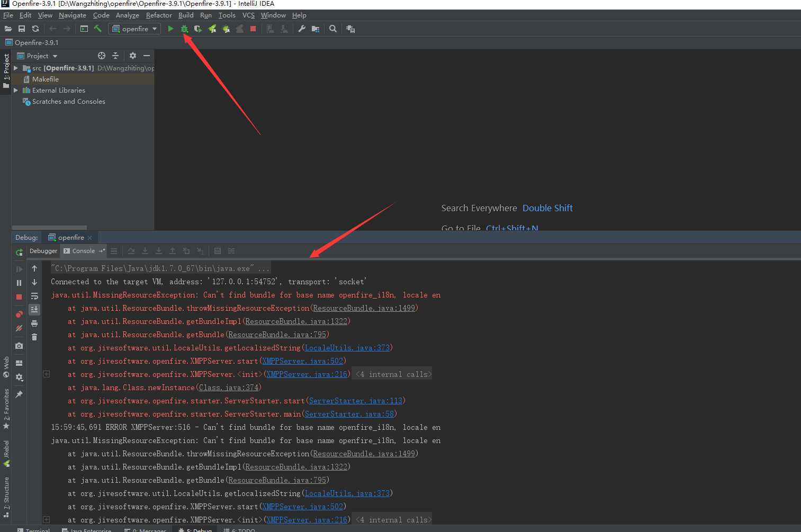801x532 pixels.
Task: Stop the process with the toolbar red square
Action: click(x=253, y=29)
